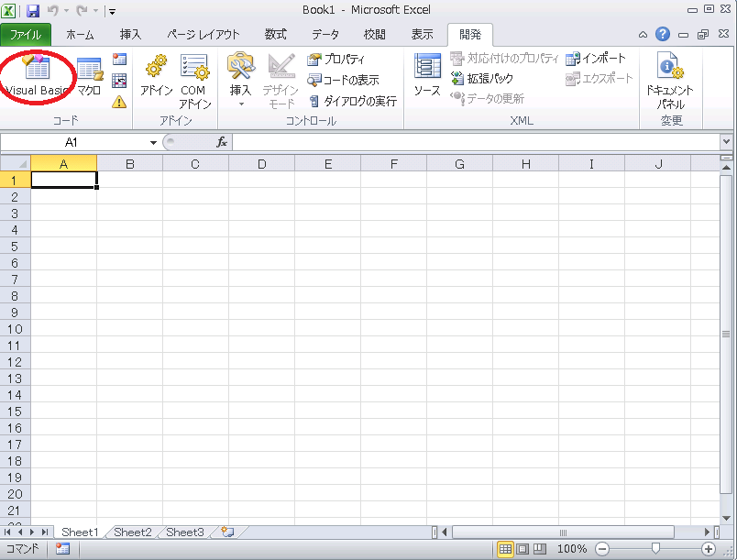Click 拡張パック (Expansion Packs)
The width and height of the screenshot is (737, 560).
481,79
